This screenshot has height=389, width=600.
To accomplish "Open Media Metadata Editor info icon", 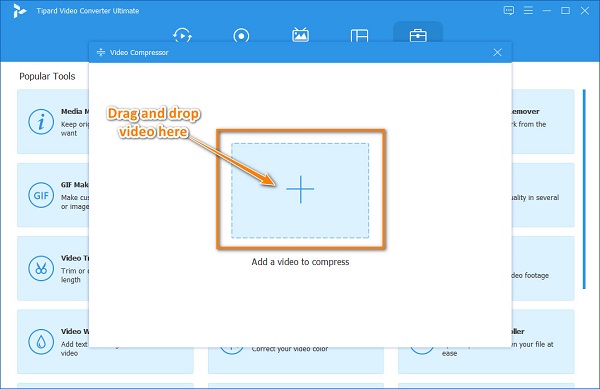I will pos(41,122).
